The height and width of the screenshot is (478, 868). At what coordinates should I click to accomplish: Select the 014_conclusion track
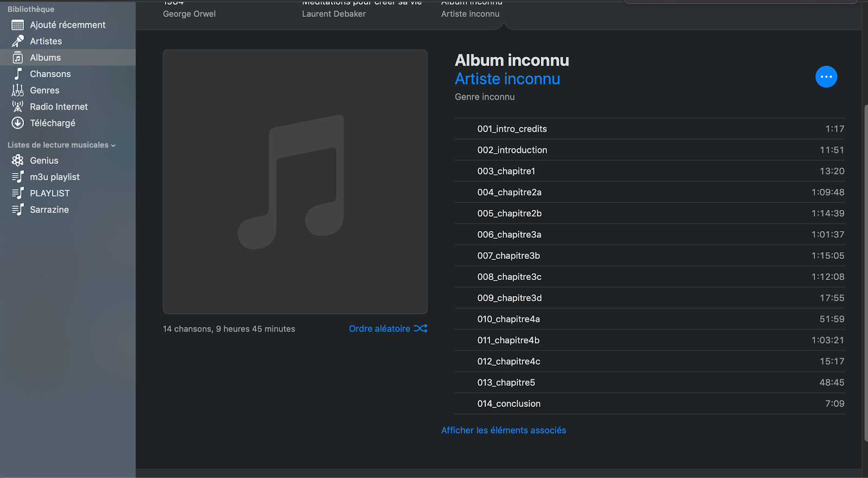509,404
